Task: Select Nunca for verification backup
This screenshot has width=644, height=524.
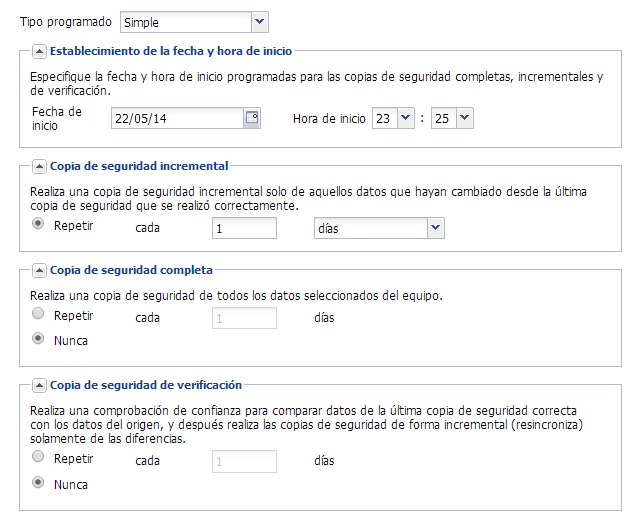Action: (x=39, y=483)
